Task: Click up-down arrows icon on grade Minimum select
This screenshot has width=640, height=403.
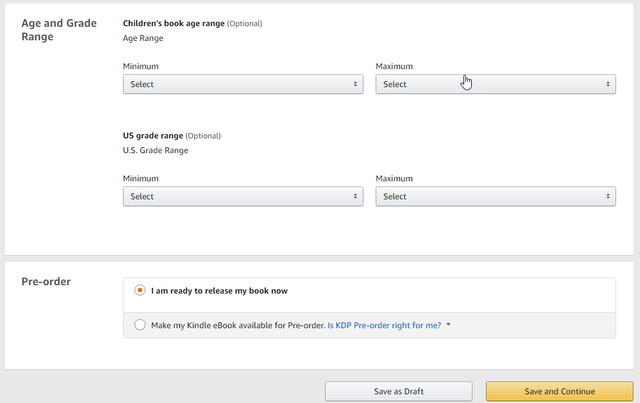Action: [355, 196]
